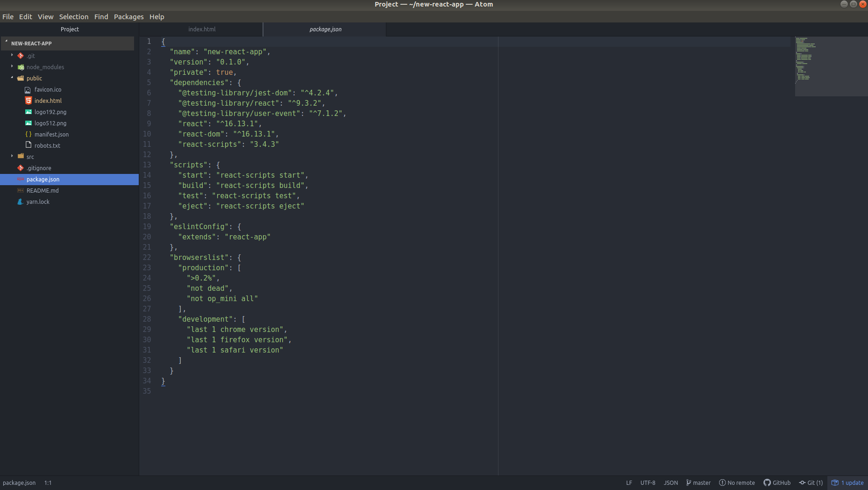868x490 pixels.
Task: Open robots.txt from the tree
Action: click(47, 145)
